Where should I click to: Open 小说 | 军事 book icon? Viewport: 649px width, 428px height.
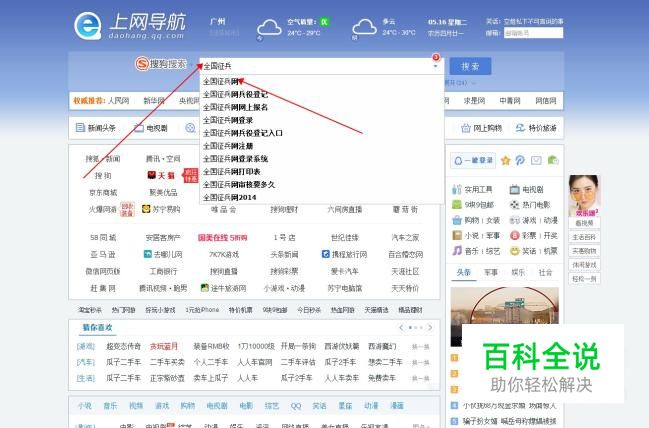(457, 236)
